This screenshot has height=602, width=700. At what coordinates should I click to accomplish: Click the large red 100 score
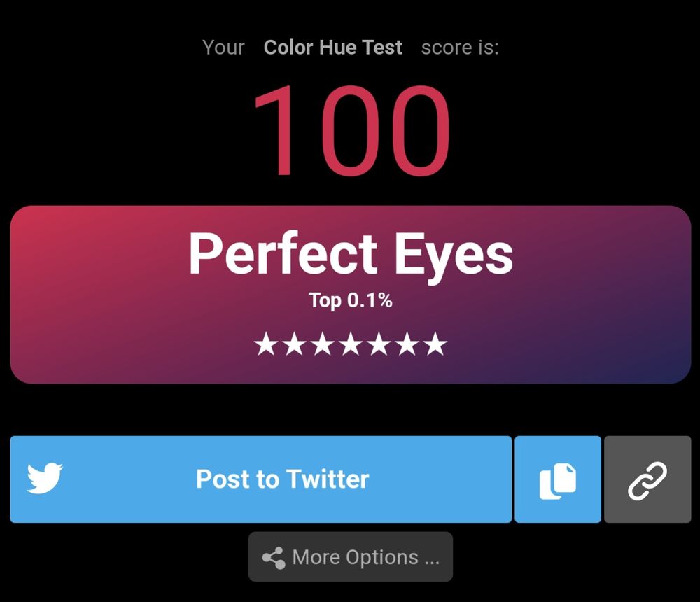[351, 132]
